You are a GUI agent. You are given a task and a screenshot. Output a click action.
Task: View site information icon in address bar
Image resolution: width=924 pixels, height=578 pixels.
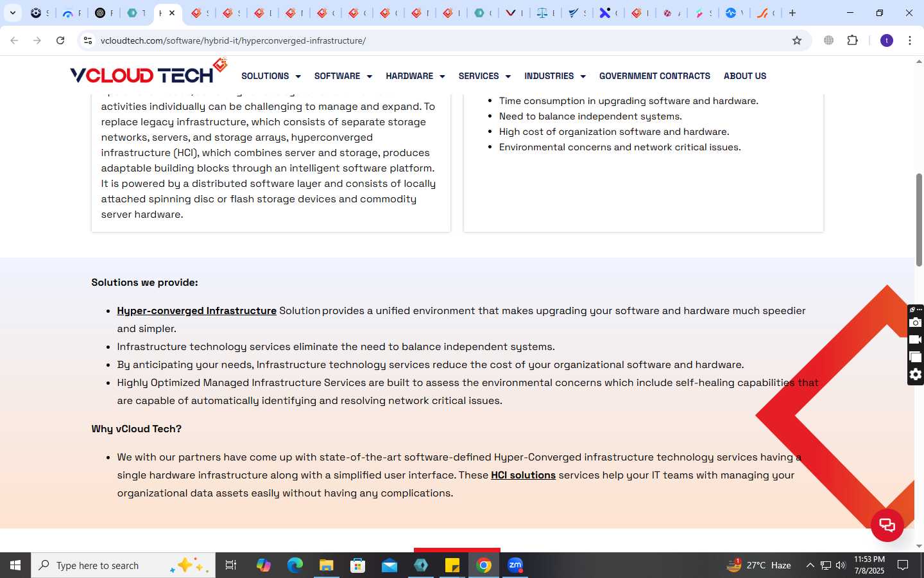tap(88, 40)
